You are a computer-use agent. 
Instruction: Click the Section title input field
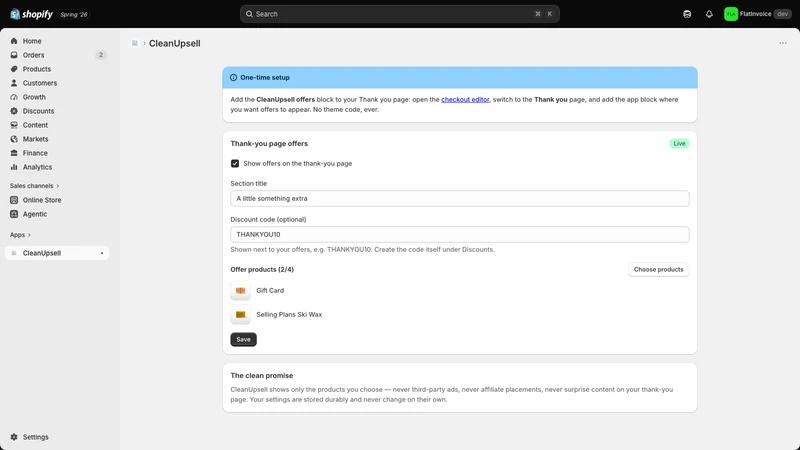pos(460,198)
